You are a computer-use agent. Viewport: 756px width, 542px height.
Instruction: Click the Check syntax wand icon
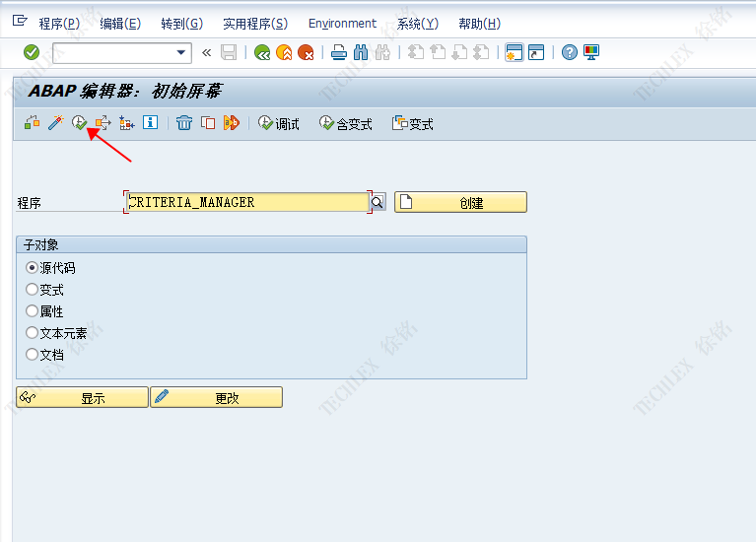(55, 123)
